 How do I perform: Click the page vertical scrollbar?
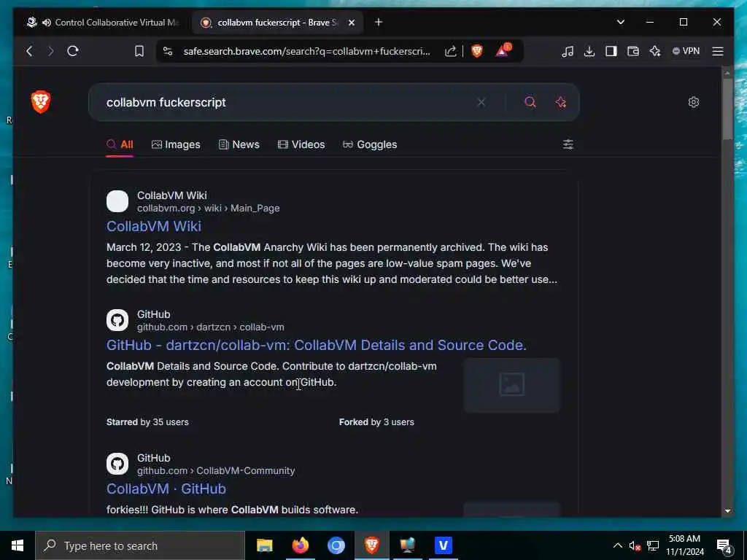[727, 109]
